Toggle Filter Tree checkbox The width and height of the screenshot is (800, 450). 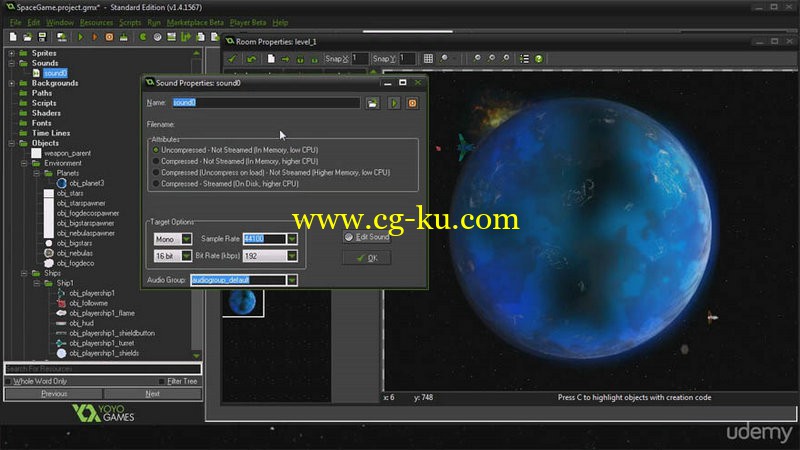[x=162, y=381]
